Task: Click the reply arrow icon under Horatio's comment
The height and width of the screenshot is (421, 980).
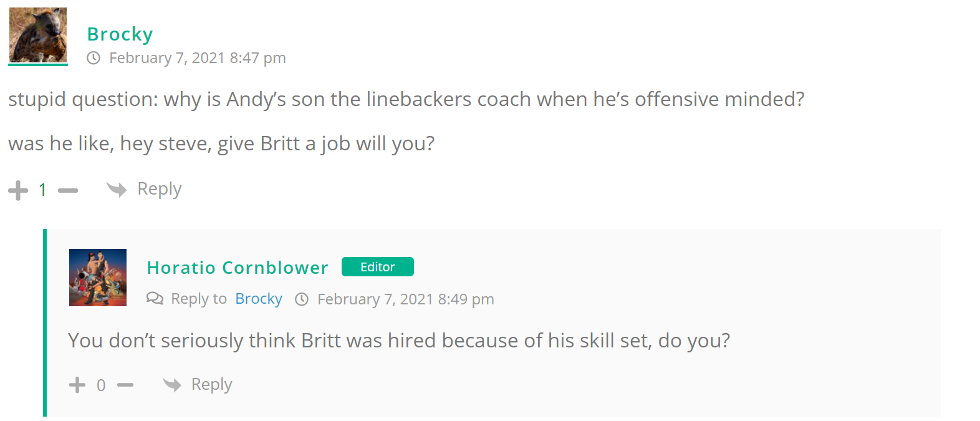Action: [172, 384]
